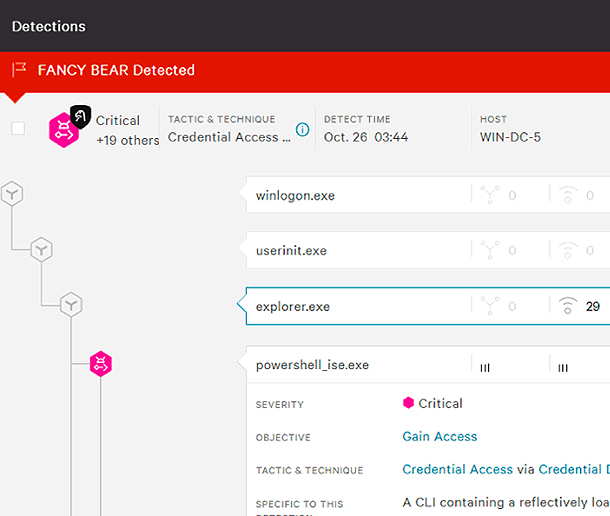The width and height of the screenshot is (610, 516).
Task: Click the Critical severity value in details
Action: click(x=440, y=404)
